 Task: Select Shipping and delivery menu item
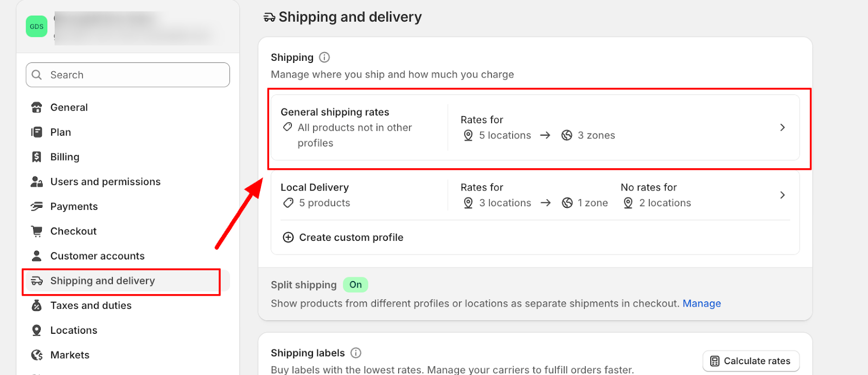point(103,281)
